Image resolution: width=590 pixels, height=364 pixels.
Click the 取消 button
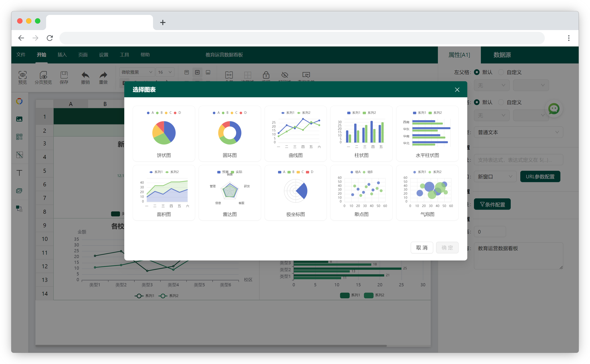422,248
